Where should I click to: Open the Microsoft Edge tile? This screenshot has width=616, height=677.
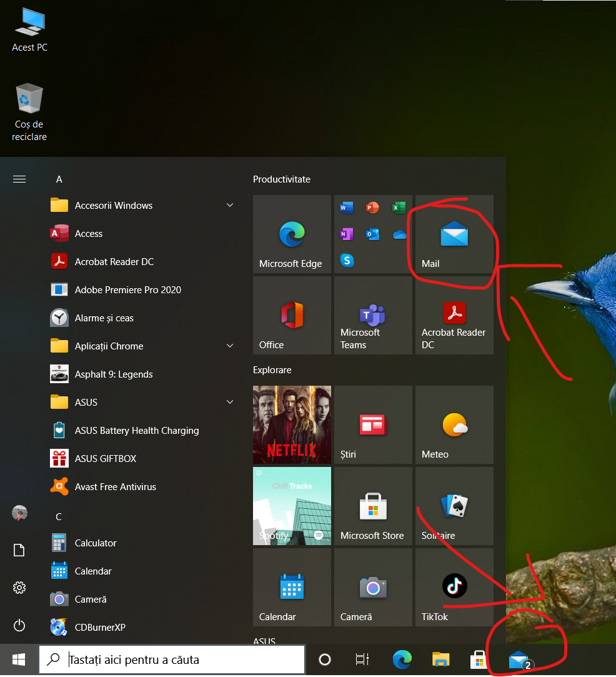tap(292, 234)
